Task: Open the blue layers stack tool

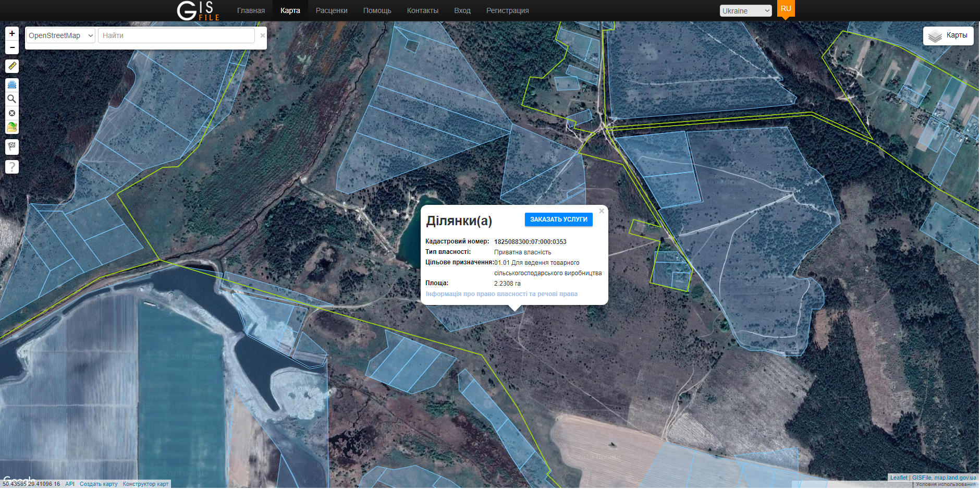Action: coord(12,84)
